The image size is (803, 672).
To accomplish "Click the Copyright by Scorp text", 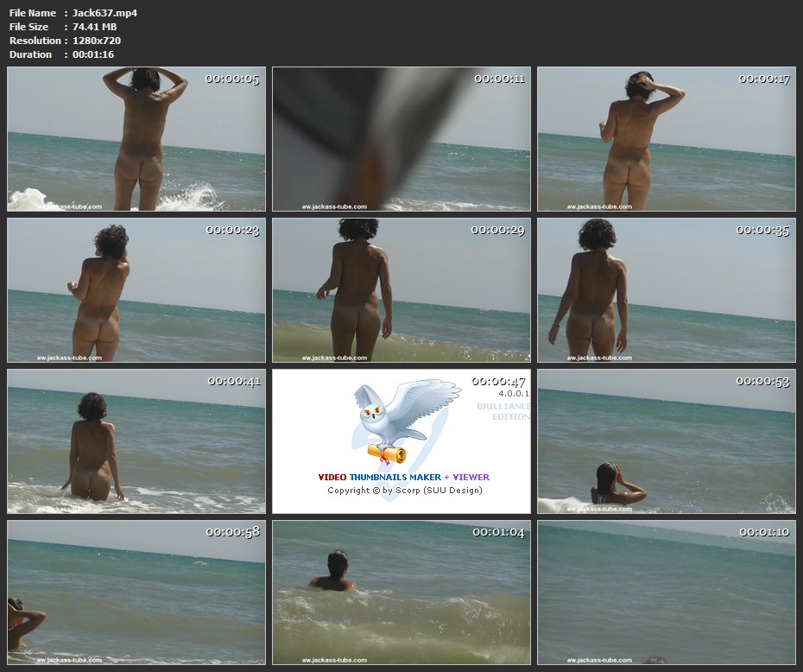I will pyautogui.click(x=404, y=491).
